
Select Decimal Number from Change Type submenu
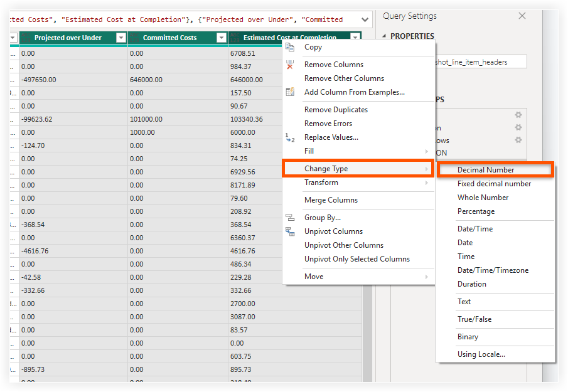tap(495, 169)
